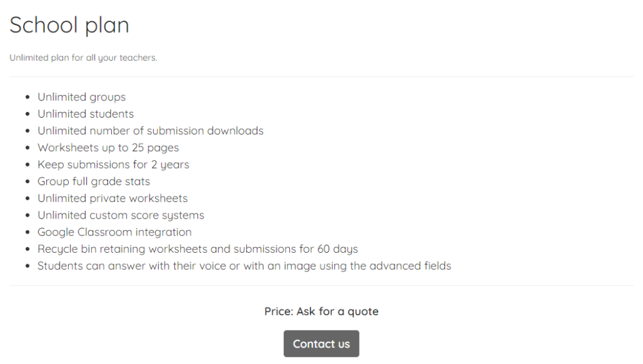The width and height of the screenshot is (643, 364).
Task: Click the 'Worksheets up to 25 pages' item
Action: 108,148
